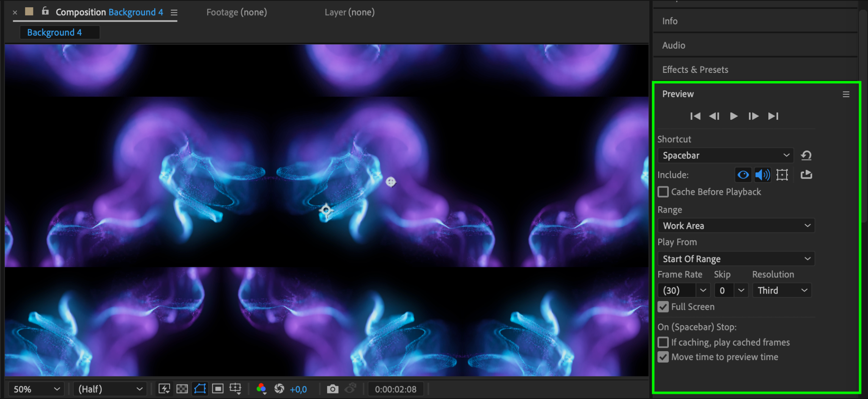
Task: Switch to the Layer (none) tab
Action: click(350, 12)
